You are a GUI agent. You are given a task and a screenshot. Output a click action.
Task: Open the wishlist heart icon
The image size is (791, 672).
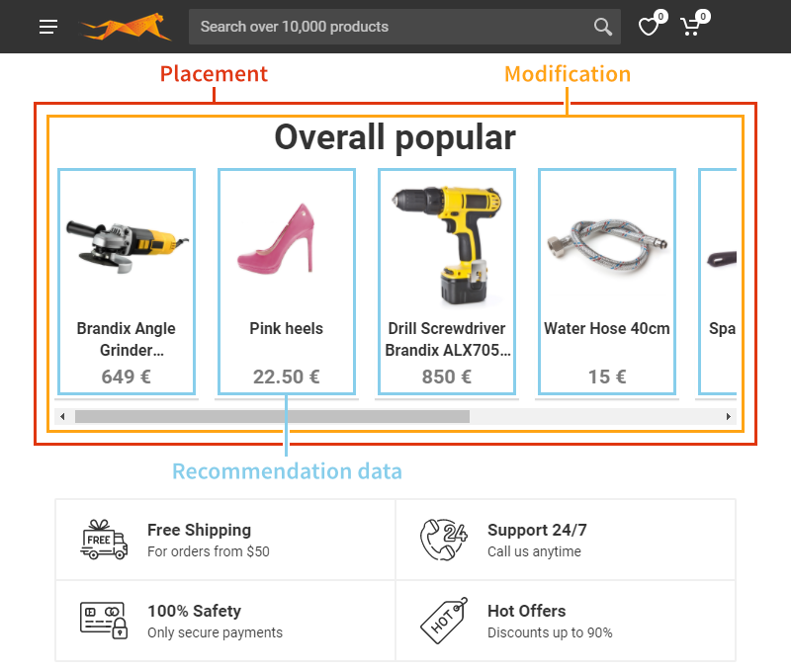[x=648, y=28]
